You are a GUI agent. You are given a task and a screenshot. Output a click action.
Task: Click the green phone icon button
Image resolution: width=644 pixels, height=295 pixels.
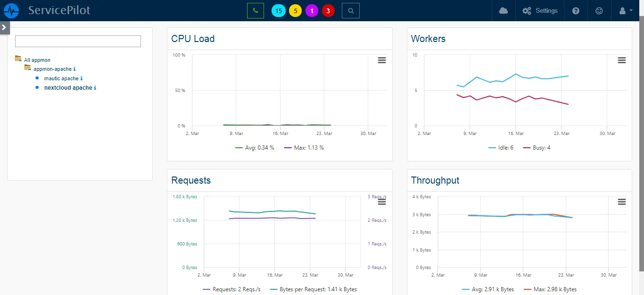[256, 10]
